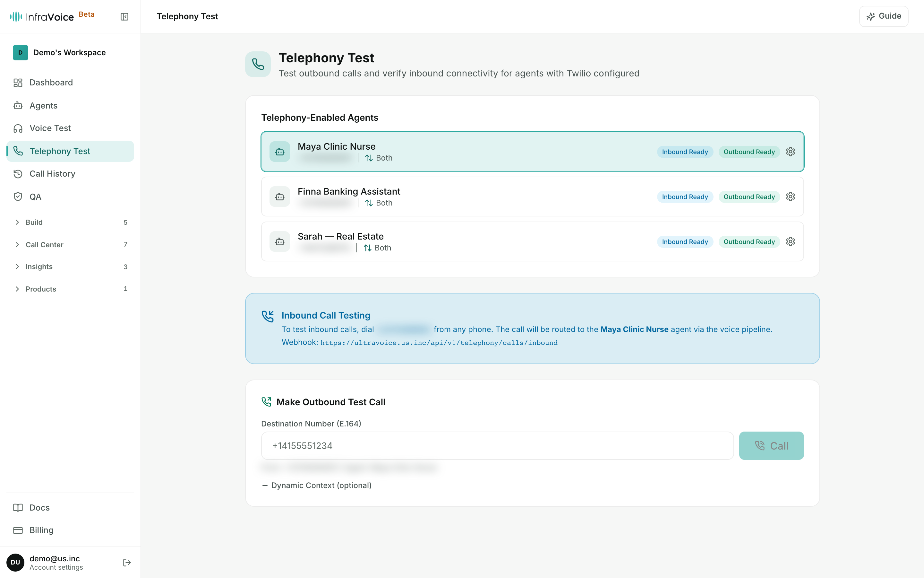This screenshot has height=578, width=924.
Task: Select Telephony Test sidebar item
Action: click(x=70, y=151)
